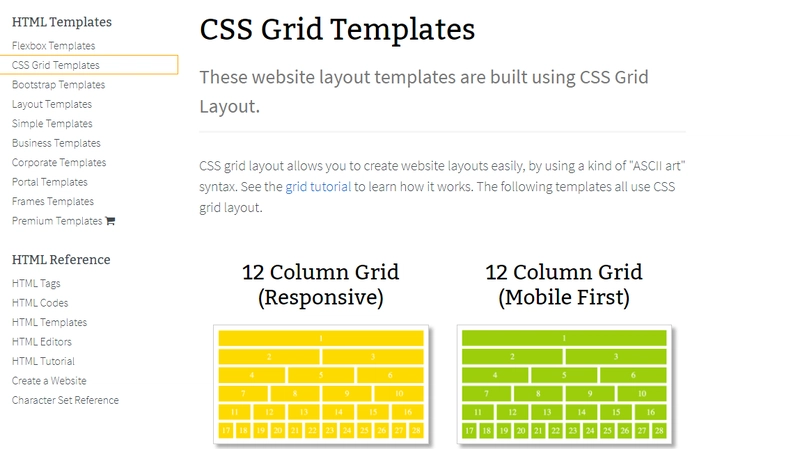
Task: Open the Flexbox Templates sidebar link
Action: [54, 46]
